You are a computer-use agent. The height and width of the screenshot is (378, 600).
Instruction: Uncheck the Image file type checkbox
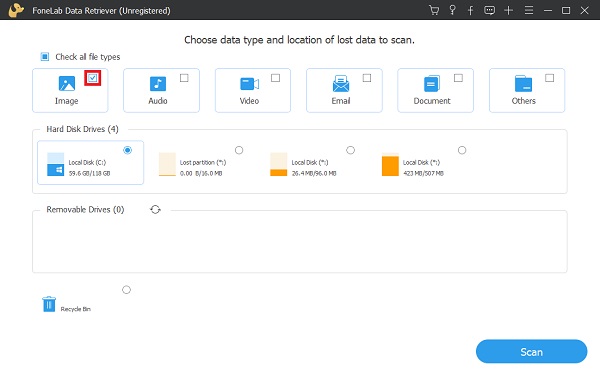[93, 78]
